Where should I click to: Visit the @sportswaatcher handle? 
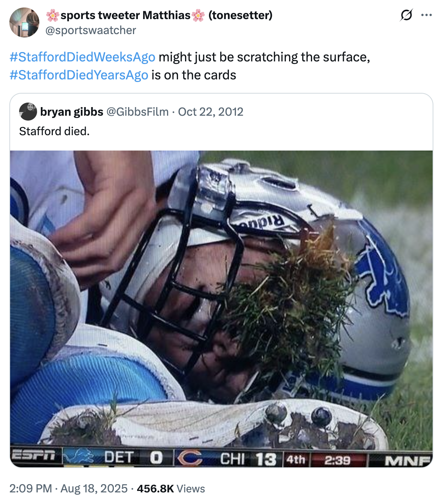(91, 30)
